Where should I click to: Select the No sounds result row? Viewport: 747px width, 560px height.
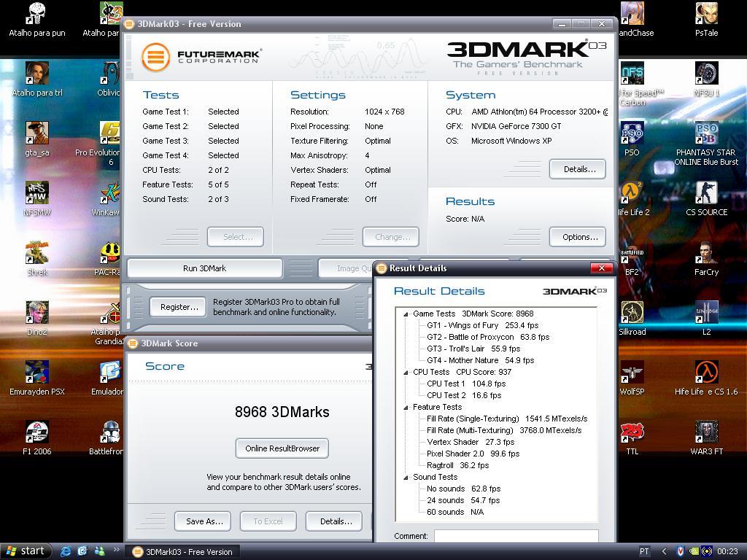coord(463,489)
